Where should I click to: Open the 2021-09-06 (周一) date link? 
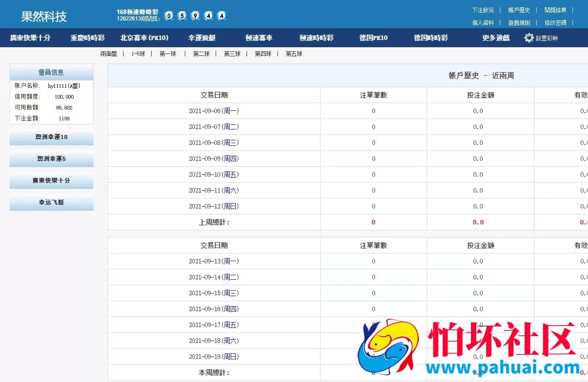213,110
